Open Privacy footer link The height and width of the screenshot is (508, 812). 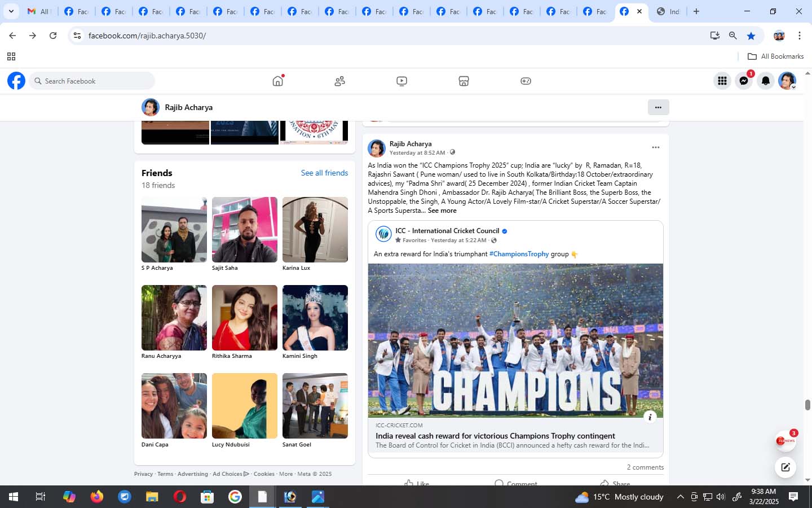[143, 474]
